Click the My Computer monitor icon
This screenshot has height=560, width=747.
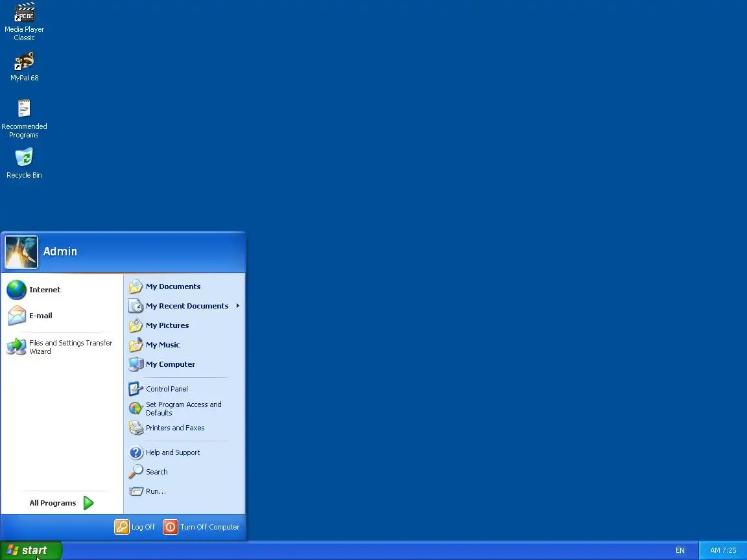coord(136,364)
